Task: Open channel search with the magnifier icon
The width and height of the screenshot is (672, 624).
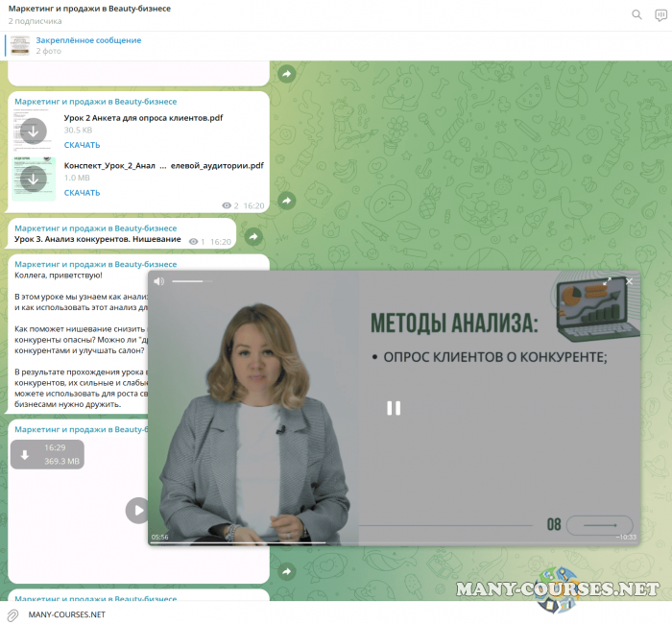Action: point(636,14)
